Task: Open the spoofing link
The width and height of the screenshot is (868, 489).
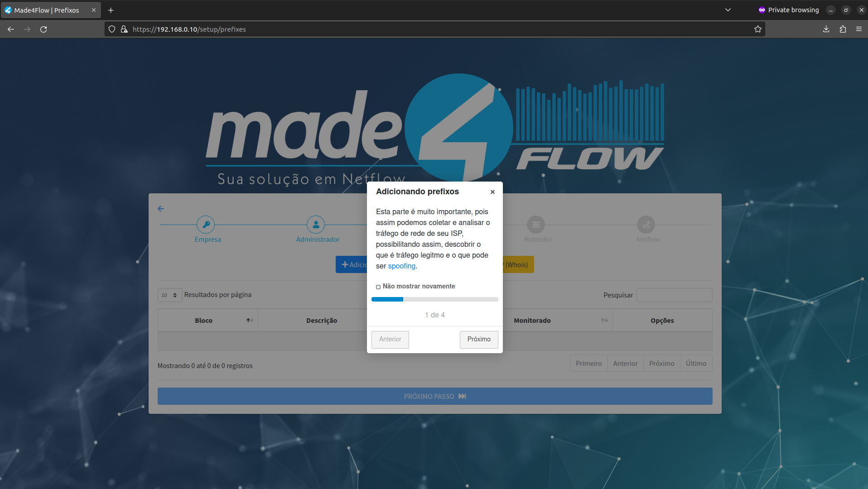Action: pyautogui.click(x=401, y=266)
